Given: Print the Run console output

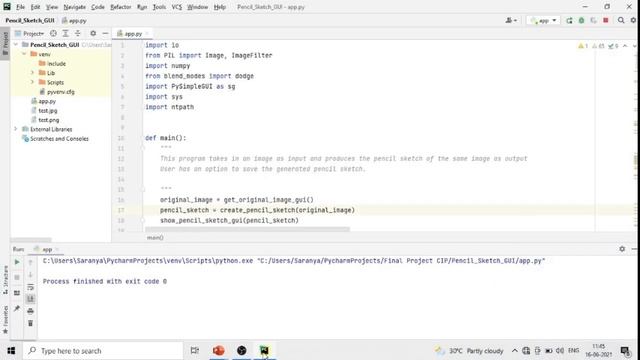Looking at the screenshot, I should coord(30,311).
